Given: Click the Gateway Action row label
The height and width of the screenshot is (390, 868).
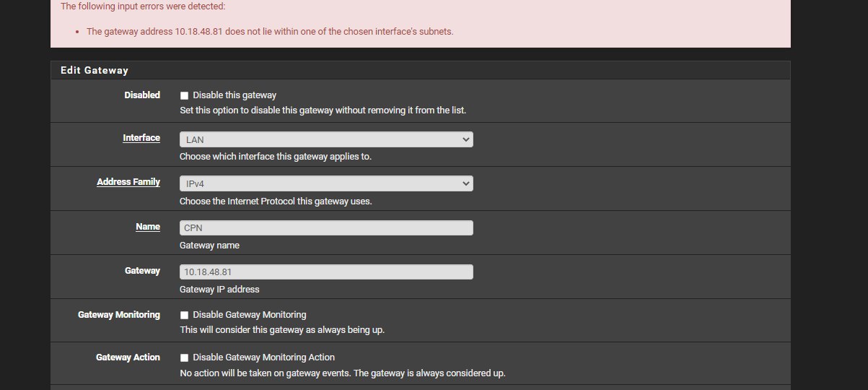Looking at the screenshot, I should [128, 357].
